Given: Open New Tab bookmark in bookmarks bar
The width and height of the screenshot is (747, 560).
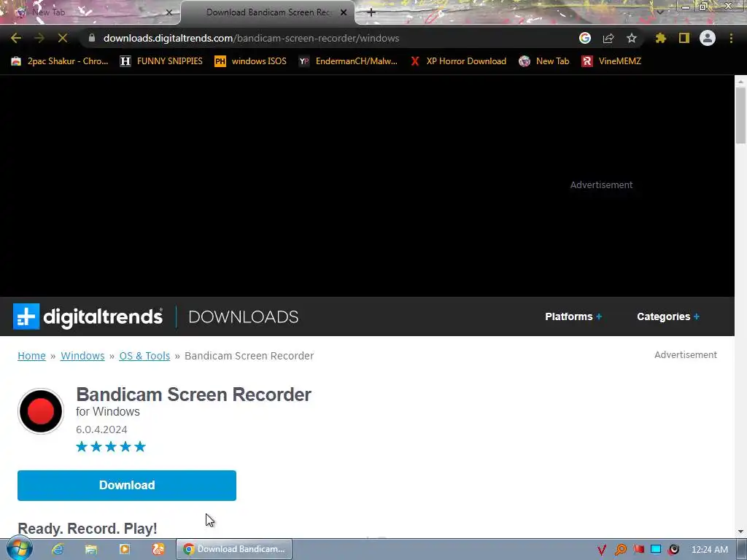Looking at the screenshot, I should (x=544, y=61).
